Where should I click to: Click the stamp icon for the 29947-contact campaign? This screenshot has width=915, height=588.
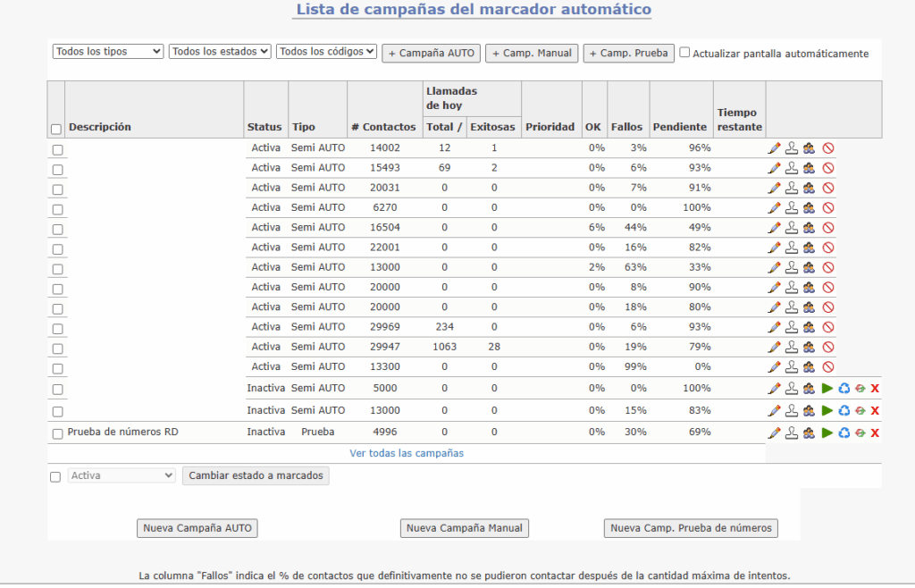(792, 347)
